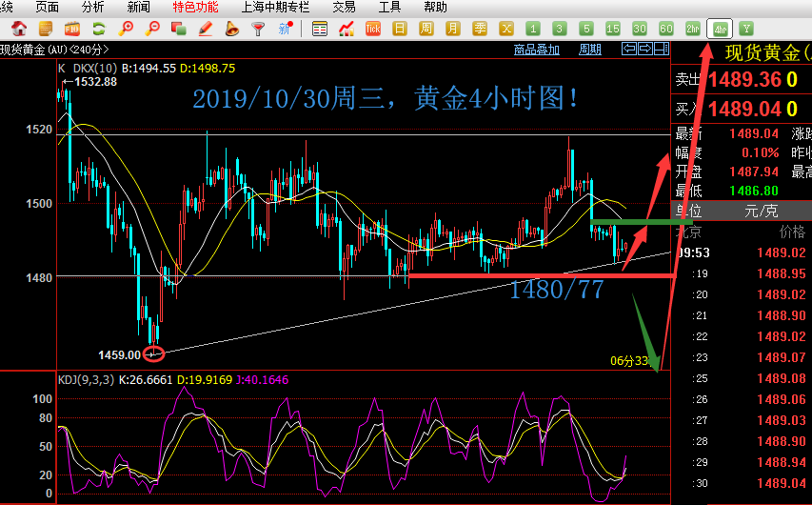Image resolution: width=812 pixels, height=505 pixels.
Task: Click the 卖出 price 1489.36
Action: click(x=744, y=80)
